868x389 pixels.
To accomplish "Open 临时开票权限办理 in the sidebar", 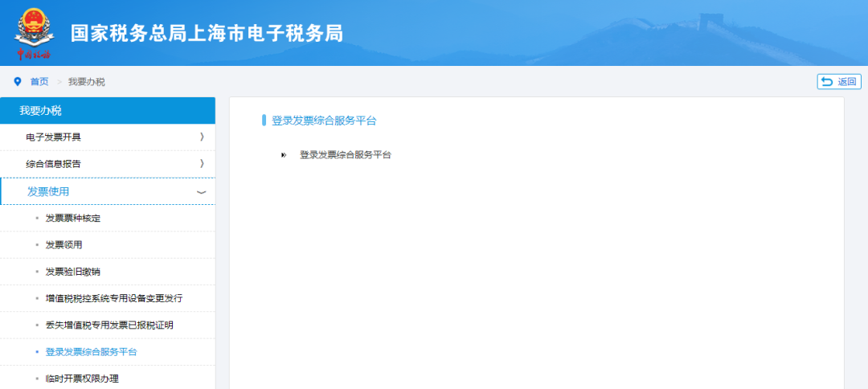I will [x=82, y=379].
